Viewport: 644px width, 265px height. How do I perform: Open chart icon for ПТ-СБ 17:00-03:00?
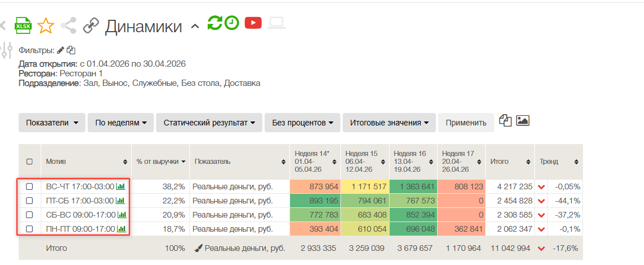click(120, 201)
